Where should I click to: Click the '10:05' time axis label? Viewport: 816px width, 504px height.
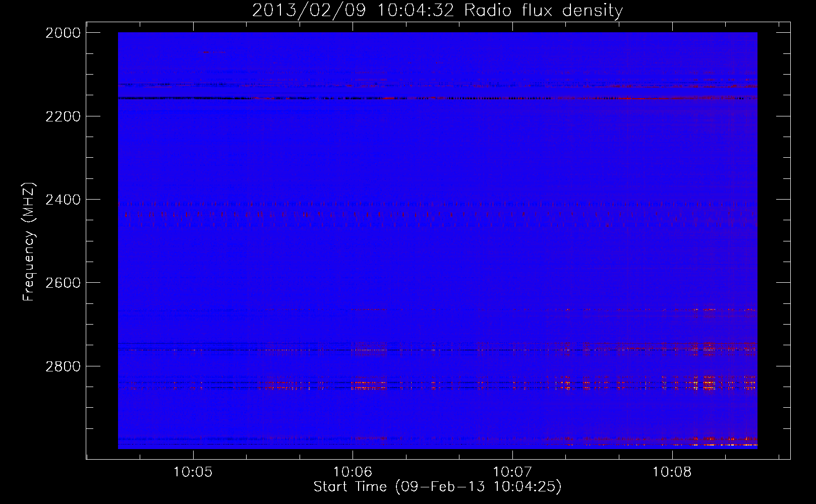(x=193, y=472)
